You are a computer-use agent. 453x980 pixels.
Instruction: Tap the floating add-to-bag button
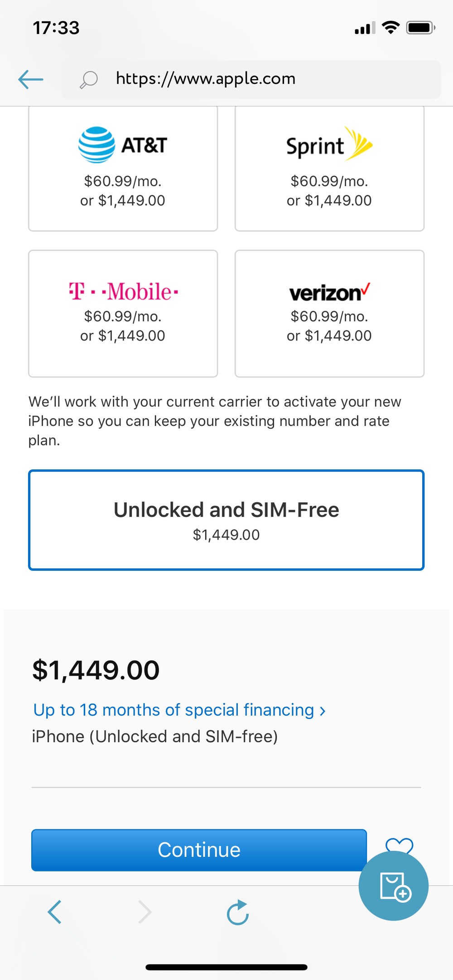pyautogui.click(x=393, y=886)
